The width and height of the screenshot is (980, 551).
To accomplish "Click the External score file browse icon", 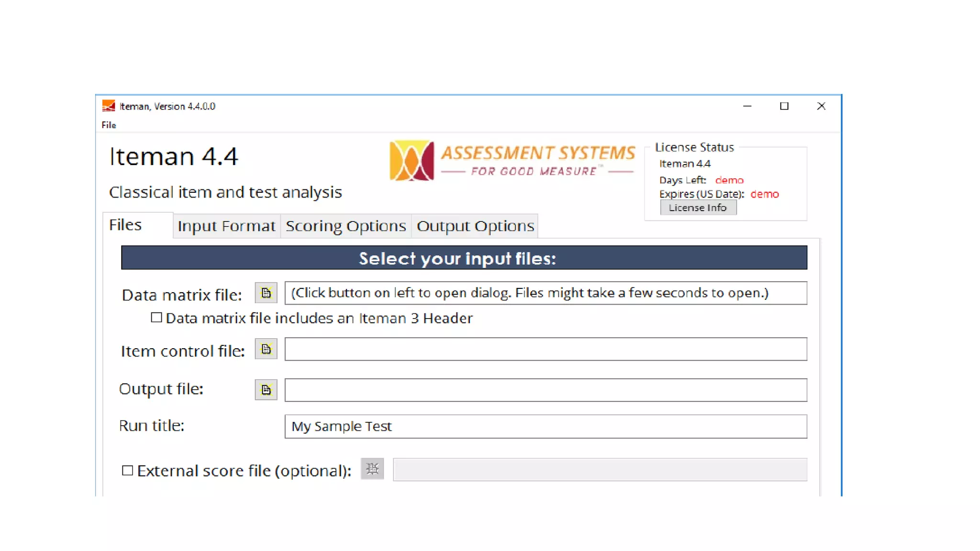I will coord(372,469).
